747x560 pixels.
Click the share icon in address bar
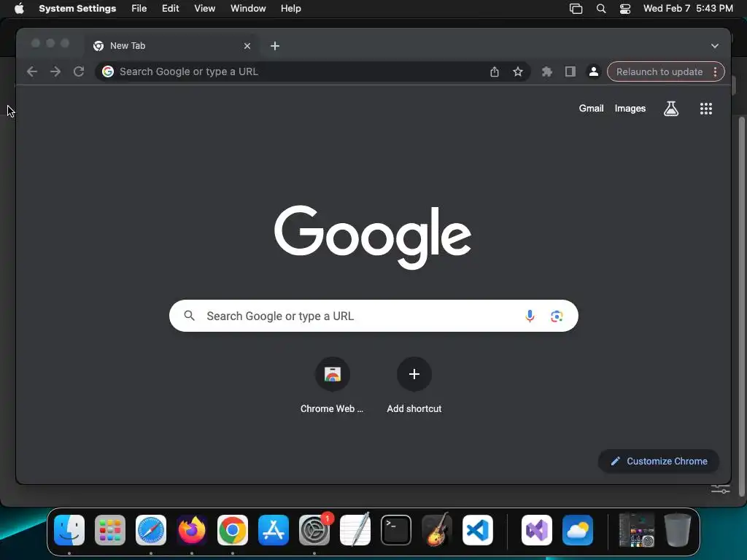[x=495, y=71]
